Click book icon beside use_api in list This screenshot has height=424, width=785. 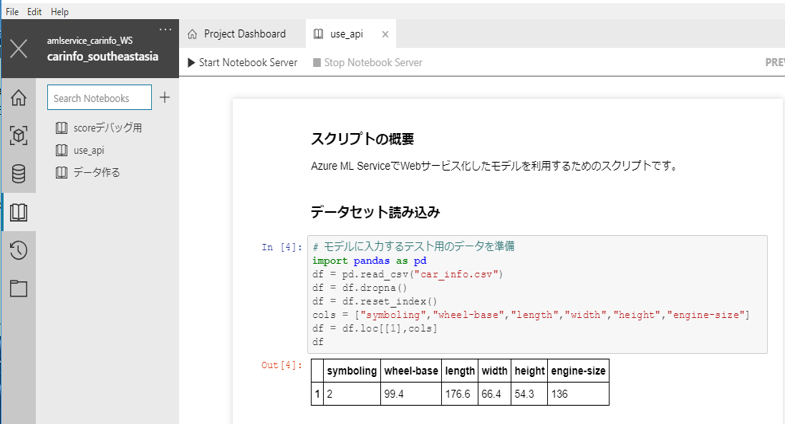pyautogui.click(x=62, y=150)
